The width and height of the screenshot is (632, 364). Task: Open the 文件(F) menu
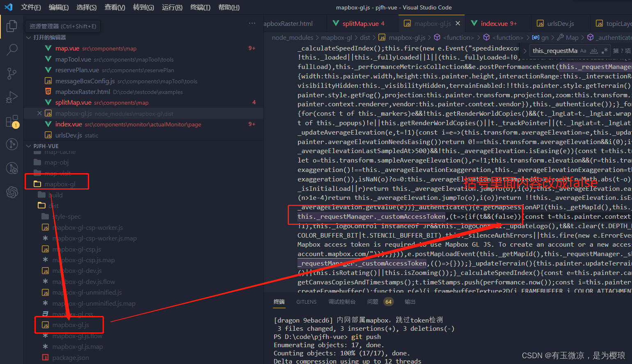(31, 7)
